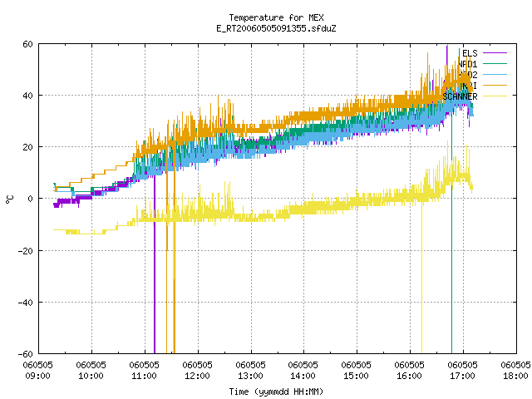Click the chart title 'Temperature for MEX'
This screenshot has width=532, height=399.
pyautogui.click(x=276, y=17)
